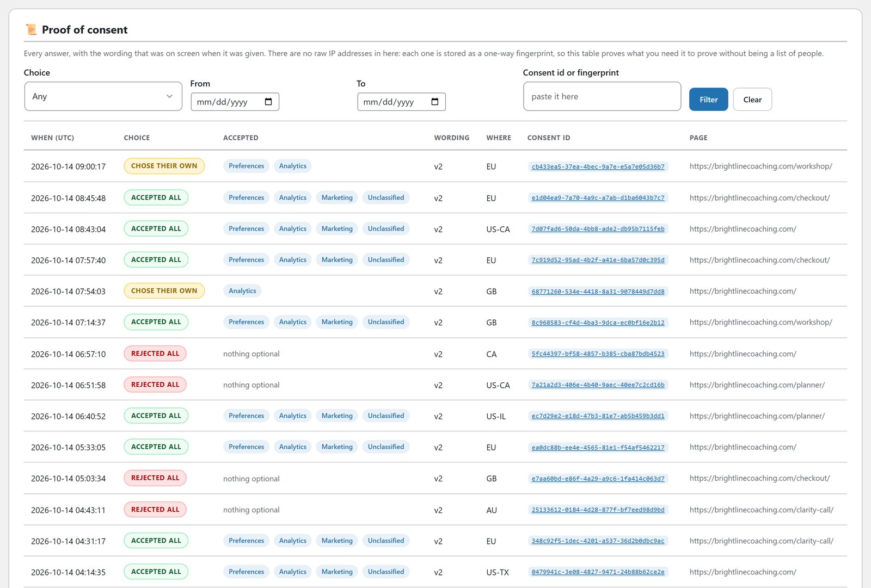Screen dimensions: 871x588
Task: Open consent ID 8c968583-cf4d-4ba3-9dca-ec0bf16e2b12
Action: (x=598, y=323)
